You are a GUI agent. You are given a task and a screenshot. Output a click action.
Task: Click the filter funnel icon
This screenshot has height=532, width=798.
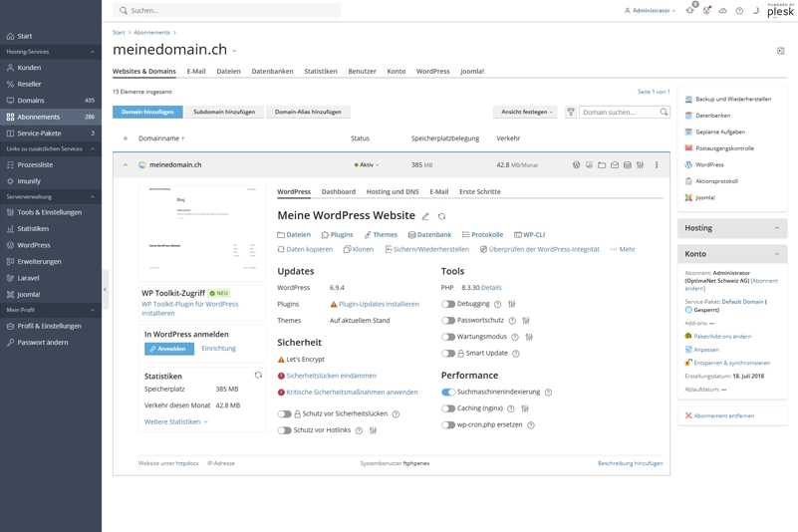click(x=571, y=112)
